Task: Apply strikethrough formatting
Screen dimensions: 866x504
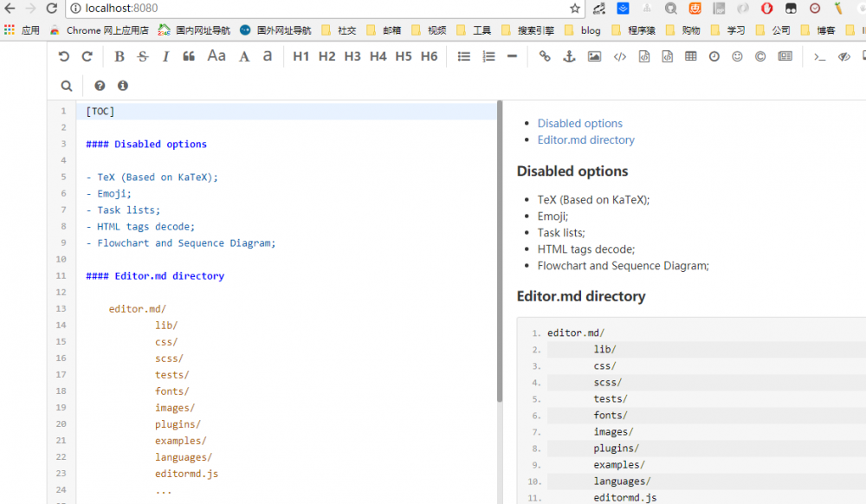Action: (x=142, y=55)
